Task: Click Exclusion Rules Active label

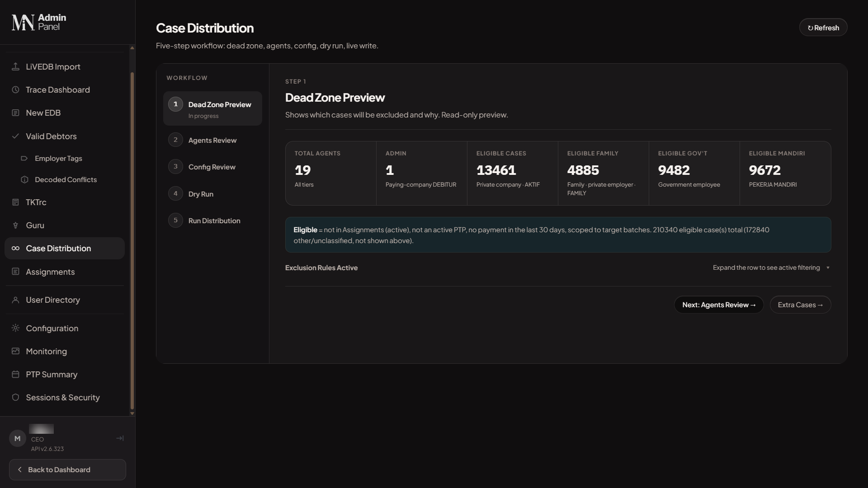Action: (x=321, y=268)
